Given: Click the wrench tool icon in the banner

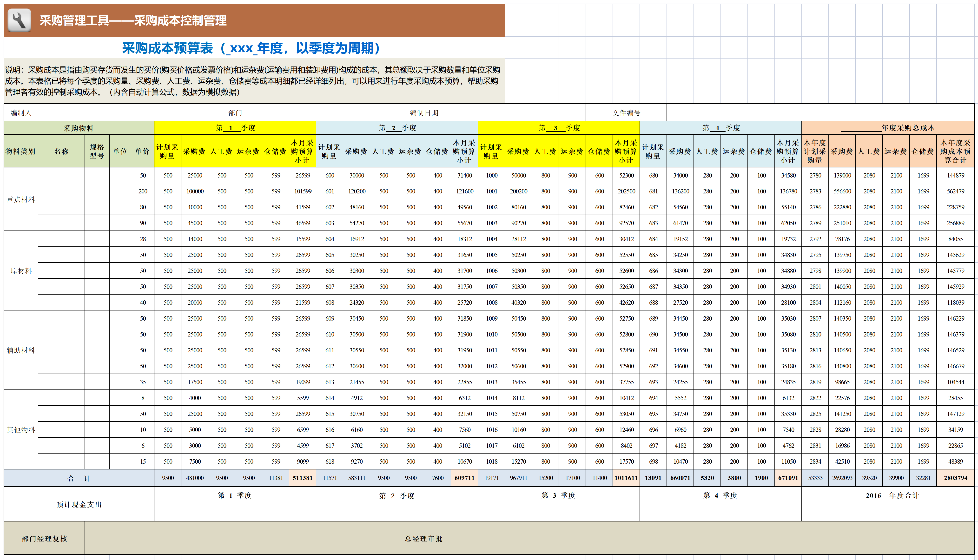Looking at the screenshot, I should pos(19,20).
